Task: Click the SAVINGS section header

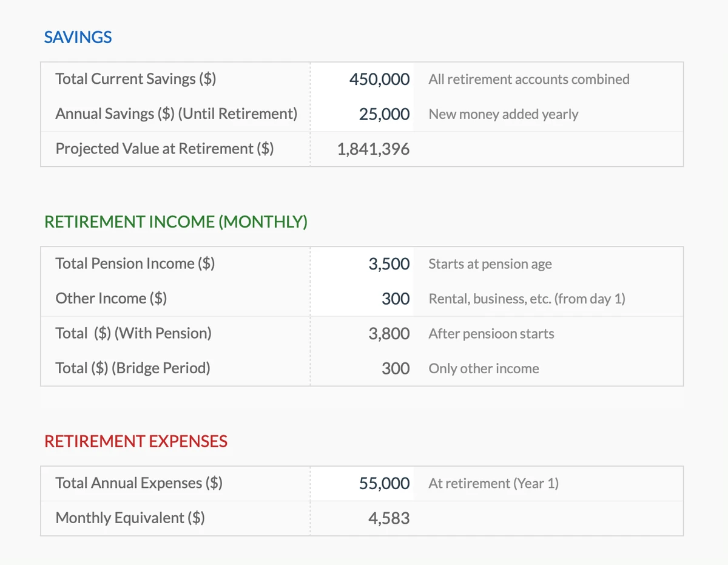Action: [78, 37]
